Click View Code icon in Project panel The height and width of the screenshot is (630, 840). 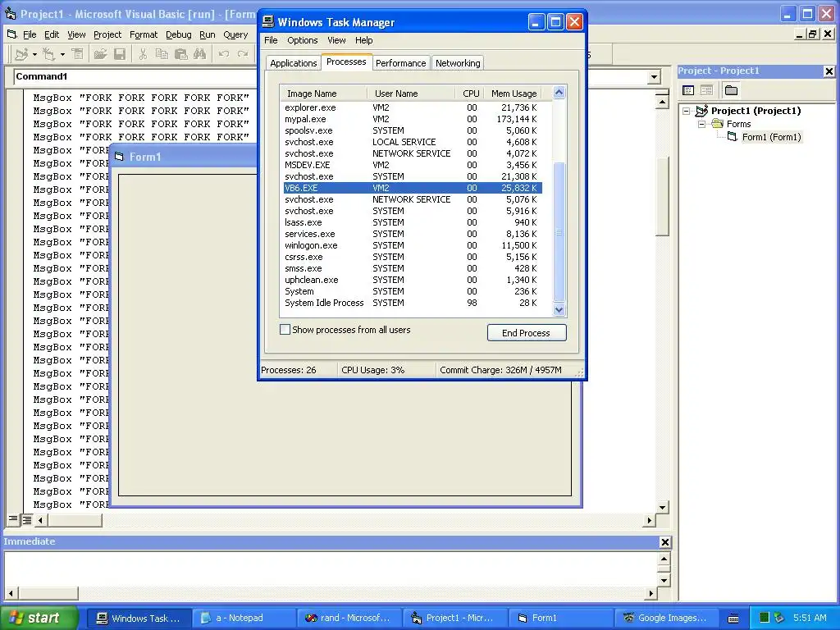tap(688, 90)
